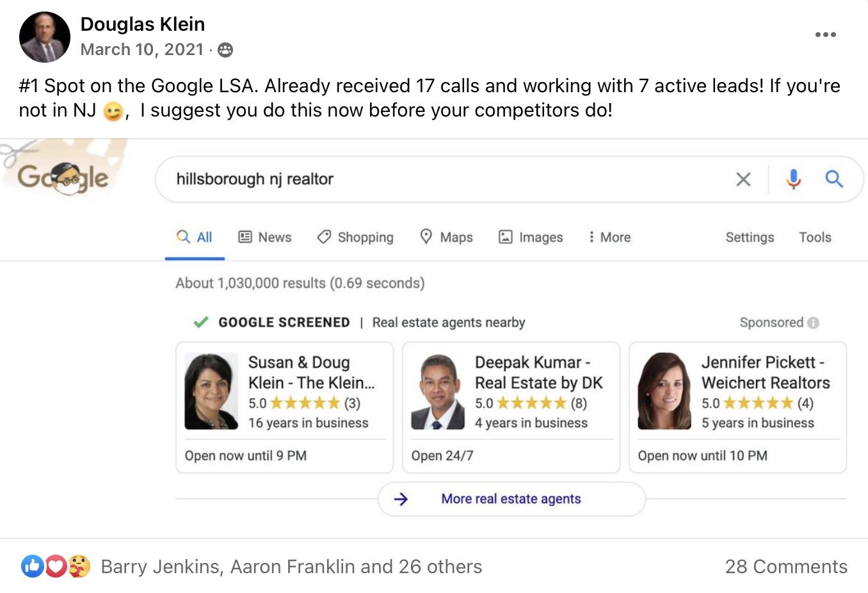Open search Settings
Viewport: 868px width, 593px height.
tap(750, 237)
